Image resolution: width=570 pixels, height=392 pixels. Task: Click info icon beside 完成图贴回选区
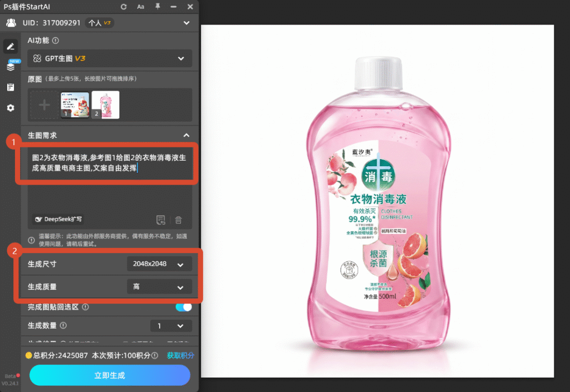point(85,307)
